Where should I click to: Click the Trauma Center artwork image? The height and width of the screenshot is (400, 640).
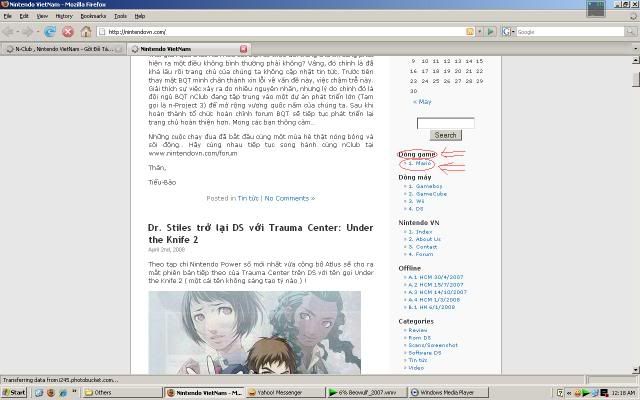tap(254, 333)
